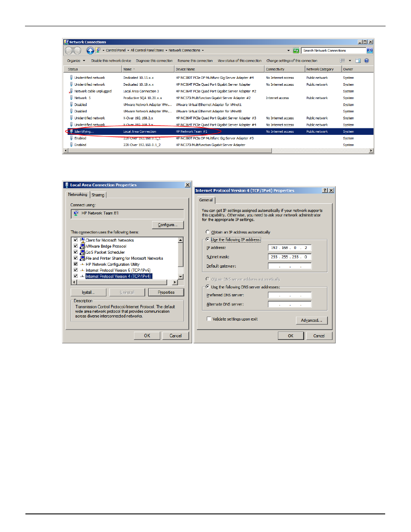Click Properties in Local Area Connection Properties
The width and height of the screenshot is (411, 532).
(x=166, y=292)
